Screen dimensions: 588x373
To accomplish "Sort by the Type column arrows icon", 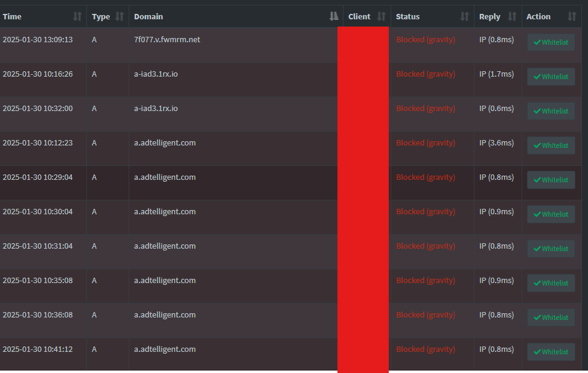I will pyautogui.click(x=120, y=16).
